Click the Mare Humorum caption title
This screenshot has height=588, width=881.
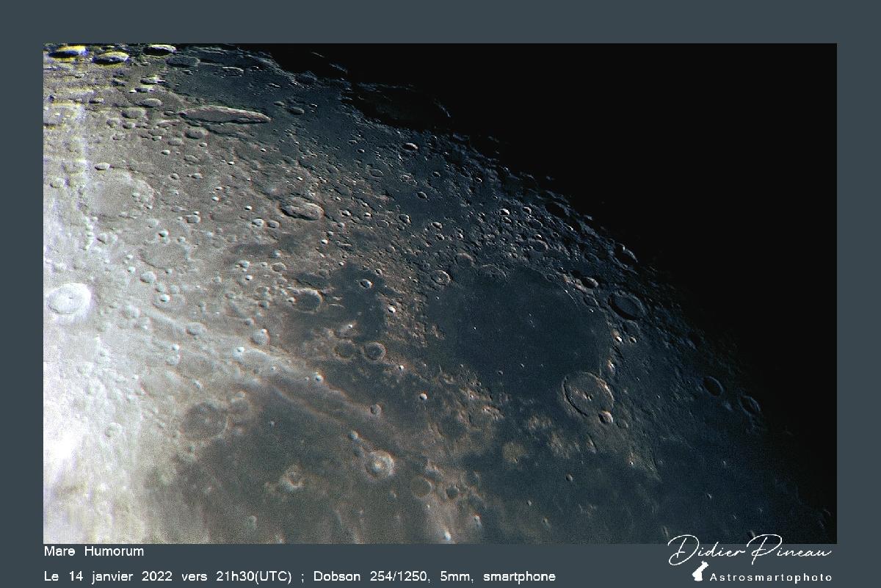(x=94, y=551)
